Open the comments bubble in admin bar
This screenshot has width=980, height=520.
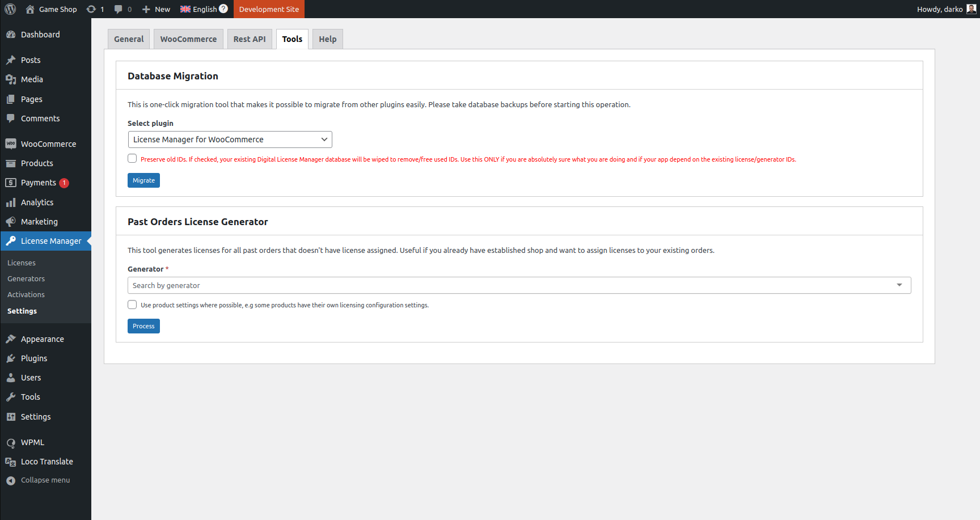coord(118,9)
